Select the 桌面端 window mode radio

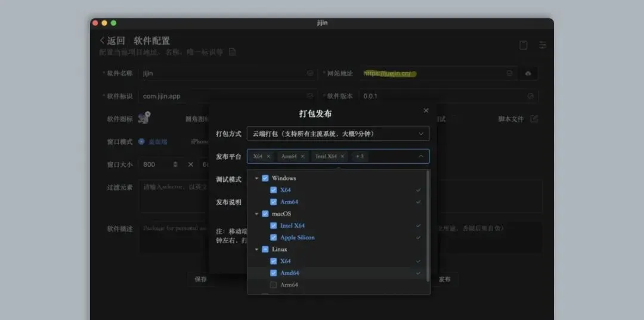coord(141,142)
